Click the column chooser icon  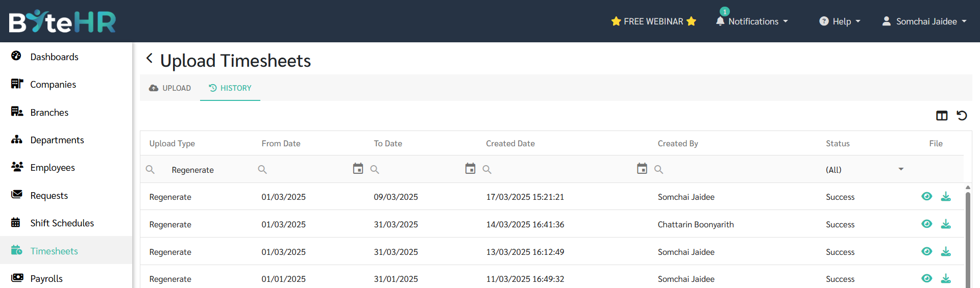point(942,116)
